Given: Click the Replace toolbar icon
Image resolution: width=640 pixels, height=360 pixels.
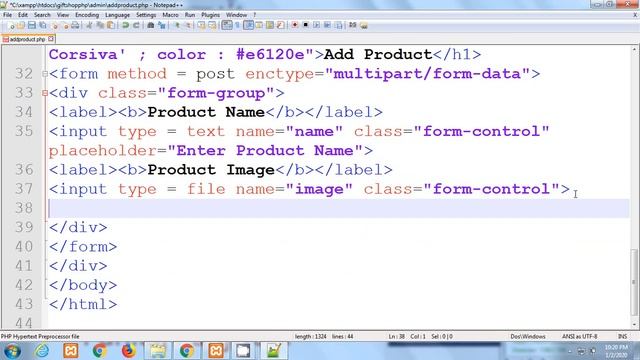Looking at the screenshot, I should pos(162,25).
